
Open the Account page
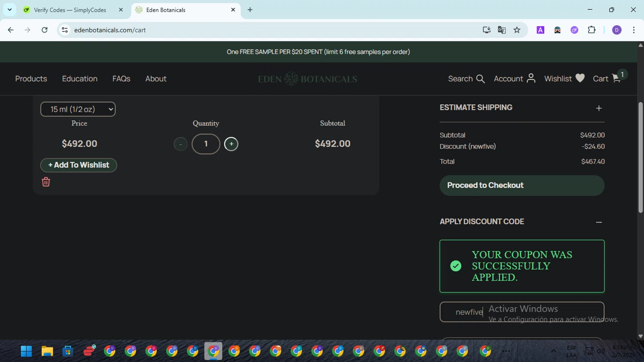point(514,79)
